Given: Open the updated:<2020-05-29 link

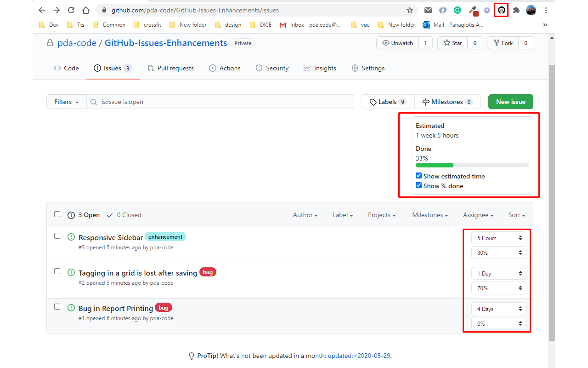Looking at the screenshot, I should pyautogui.click(x=359, y=356).
